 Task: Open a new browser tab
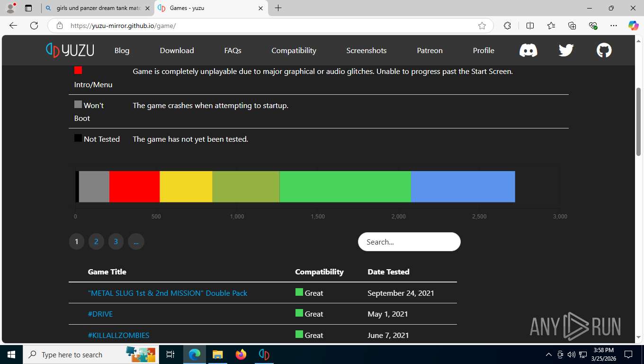[278, 8]
